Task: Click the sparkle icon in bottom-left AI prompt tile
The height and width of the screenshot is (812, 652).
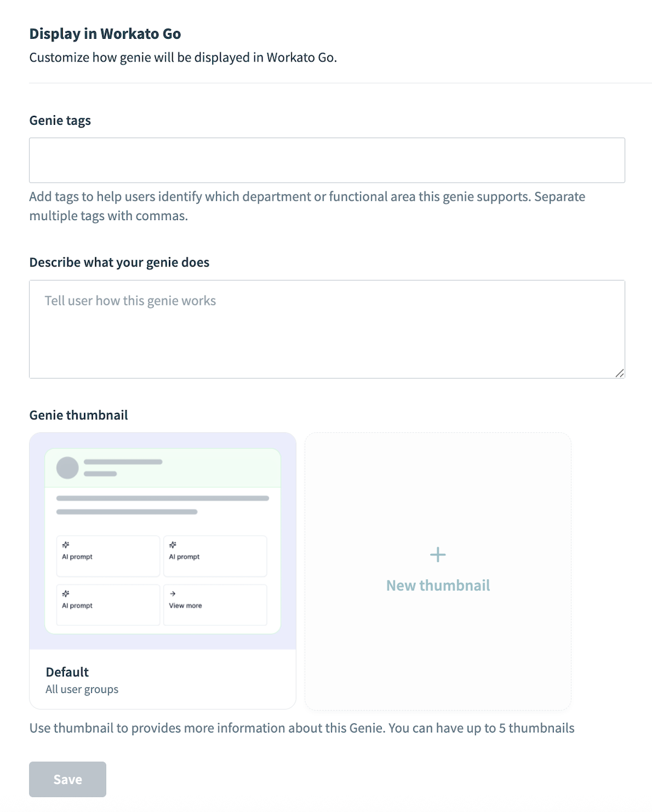Action: 65,593
